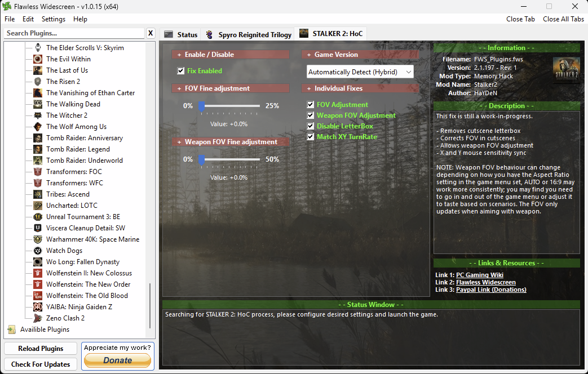The height and width of the screenshot is (374, 588).
Task: Clear plugin search with X button
Action: (151, 33)
